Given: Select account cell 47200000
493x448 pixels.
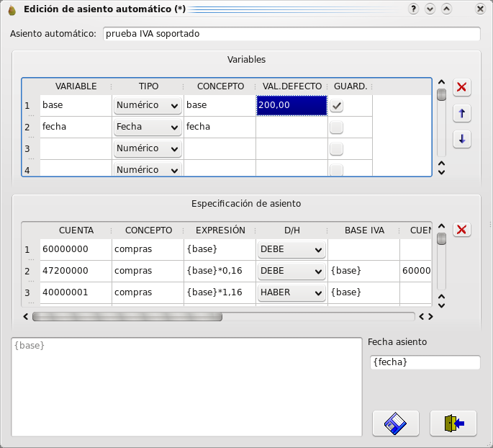Looking at the screenshot, I should 76,272.
